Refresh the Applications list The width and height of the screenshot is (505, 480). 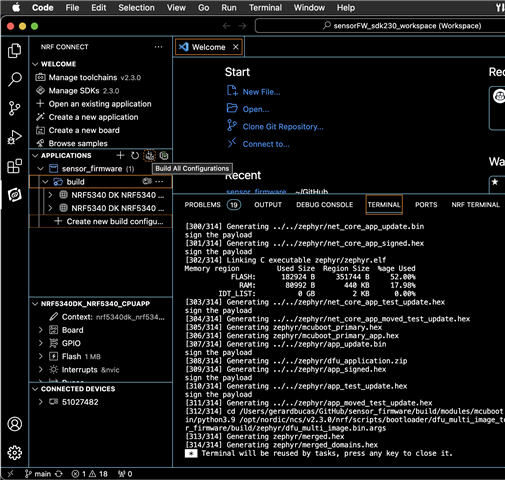135,155
